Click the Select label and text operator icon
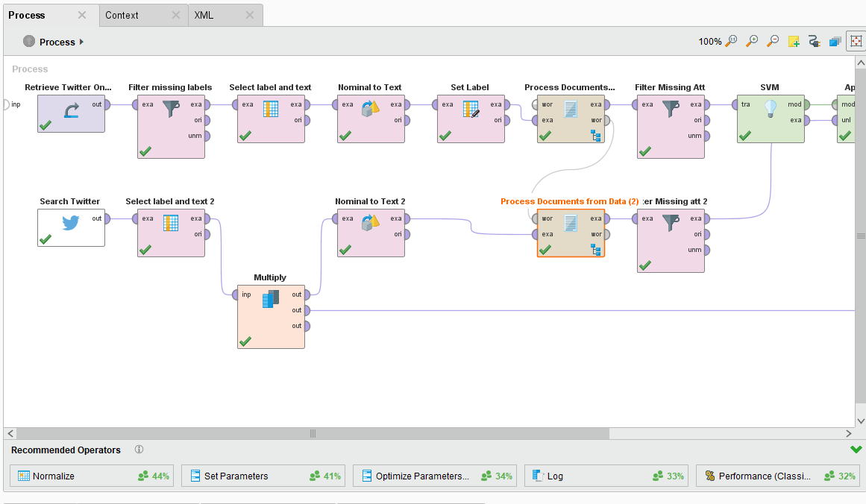 [x=271, y=109]
